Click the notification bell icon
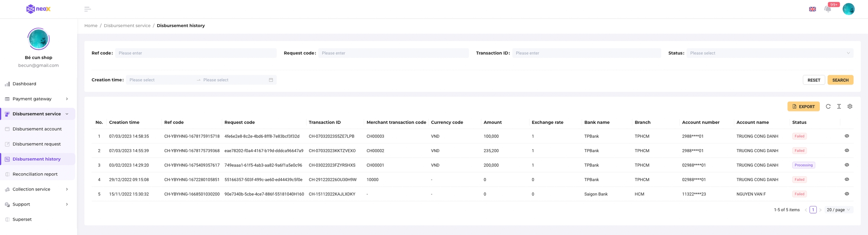The height and width of the screenshot is (235, 868). [827, 9]
